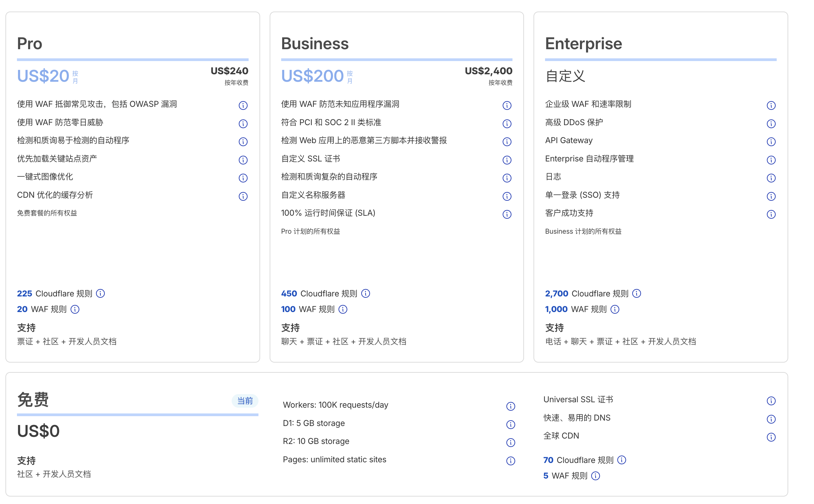Image resolution: width=814 pixels, height=504 pixels.
Task: Select the Pro plan heading
Action: coord(30,43)
